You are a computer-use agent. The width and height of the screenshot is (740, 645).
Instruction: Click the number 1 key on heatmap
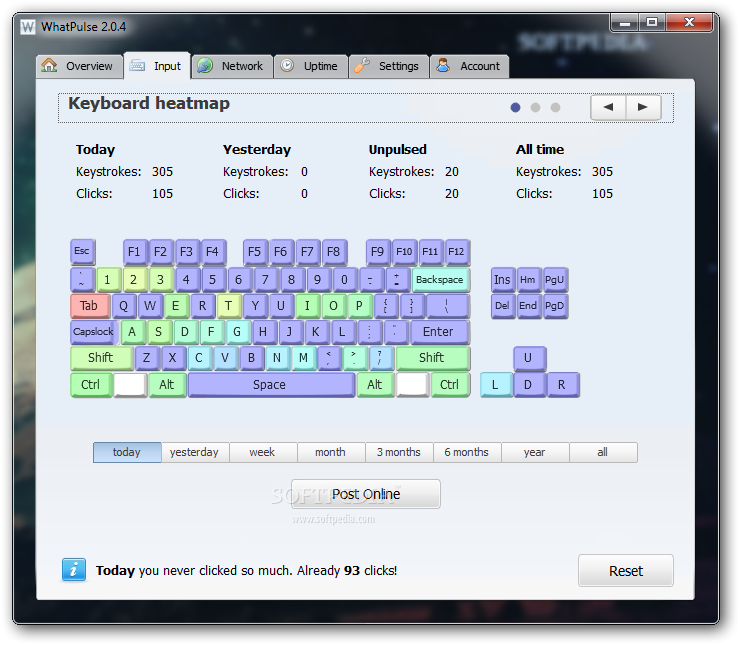(109, 280)
